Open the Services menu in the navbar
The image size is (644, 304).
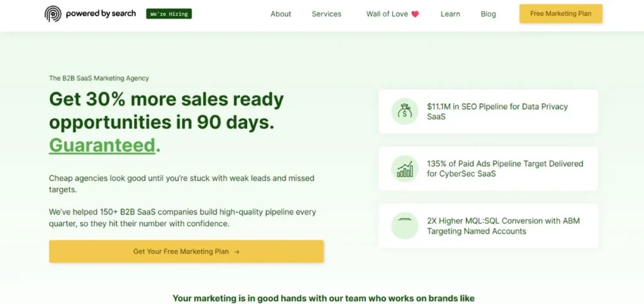(326, 14)
